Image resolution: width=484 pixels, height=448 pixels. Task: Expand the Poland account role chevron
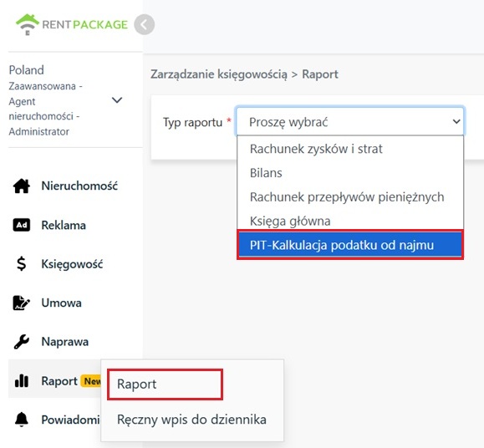(x=117, y=100)
